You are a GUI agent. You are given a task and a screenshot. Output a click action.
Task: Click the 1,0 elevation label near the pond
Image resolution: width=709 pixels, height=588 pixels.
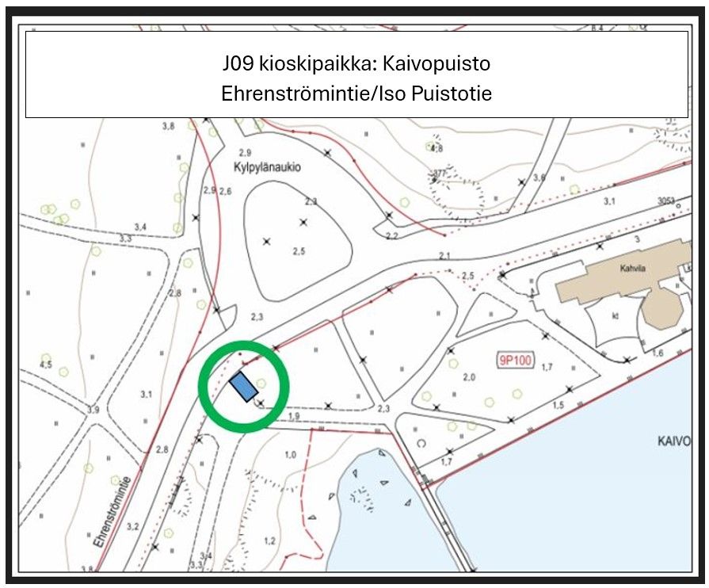[290, 454]
